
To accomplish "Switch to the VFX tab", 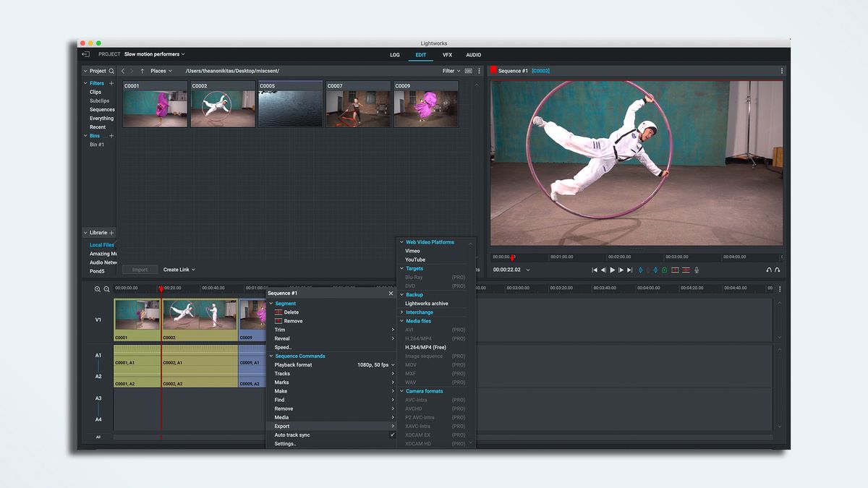I will point(447,55).
